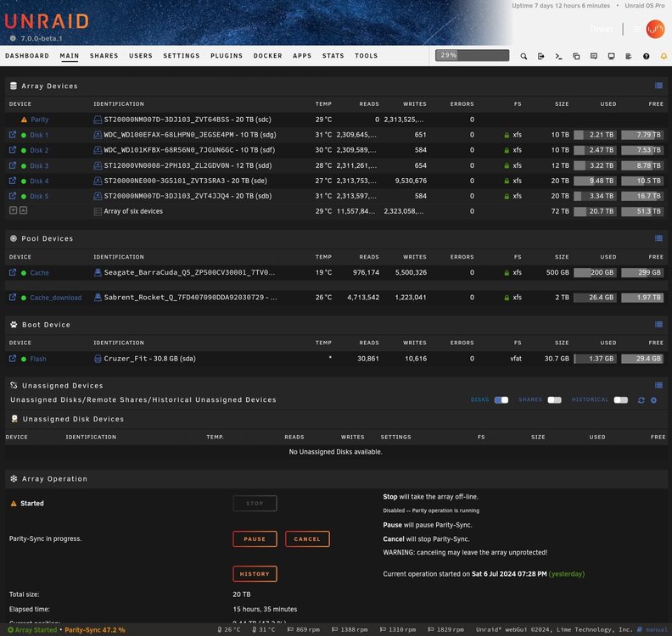Pause the Parity-Sync operation

coord(255,538)
